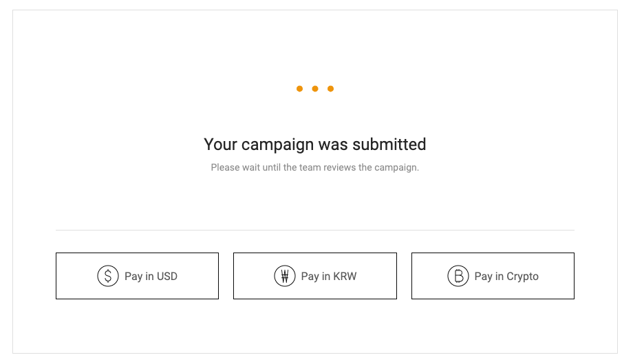Viewport: 633px width, 364px height.
Task: Click the "Pay in KRW" text label
Action: point(329,277)
